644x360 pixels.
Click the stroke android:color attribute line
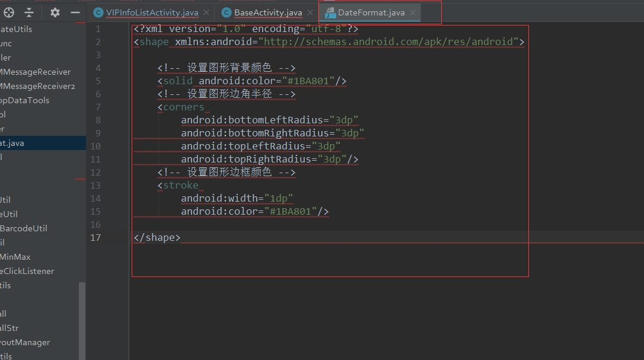click(x=254, y=212)
